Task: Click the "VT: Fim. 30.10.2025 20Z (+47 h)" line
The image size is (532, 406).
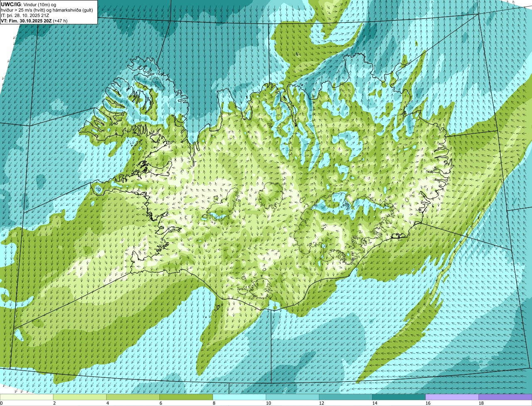Action: pyautogui.click(x=34, y=20)
